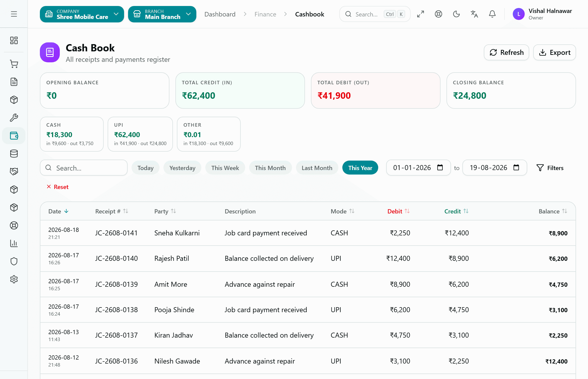Expand the Company Shree Mobile Care dropdown
The image size is (588, 379).
pyautogui.click(x=82, y=14)
